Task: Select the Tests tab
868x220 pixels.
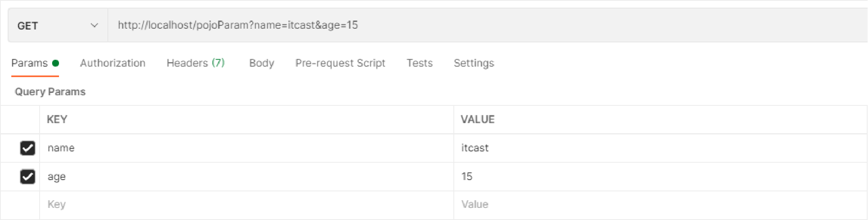Action: coord(419,63)
